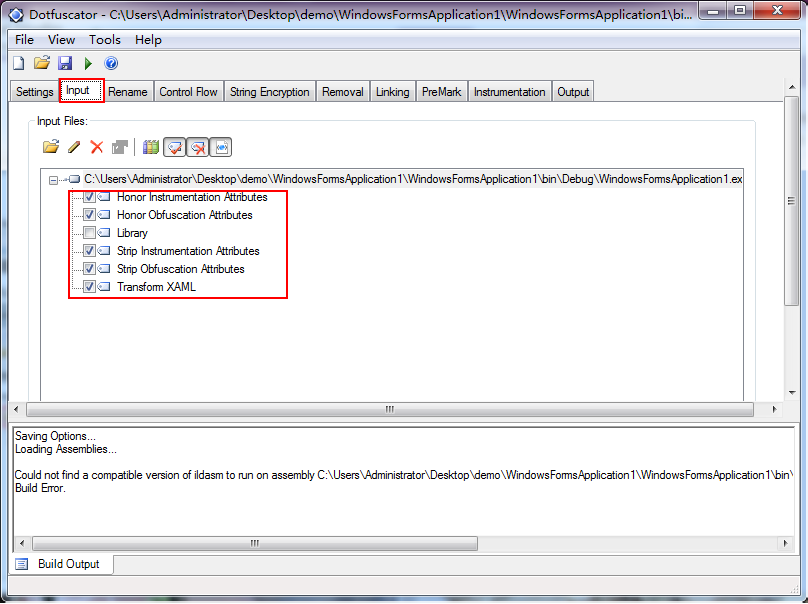Maximize the Dotfuscator window
The height and width of the screenshot is (604, 808).
tap(740, 10)
